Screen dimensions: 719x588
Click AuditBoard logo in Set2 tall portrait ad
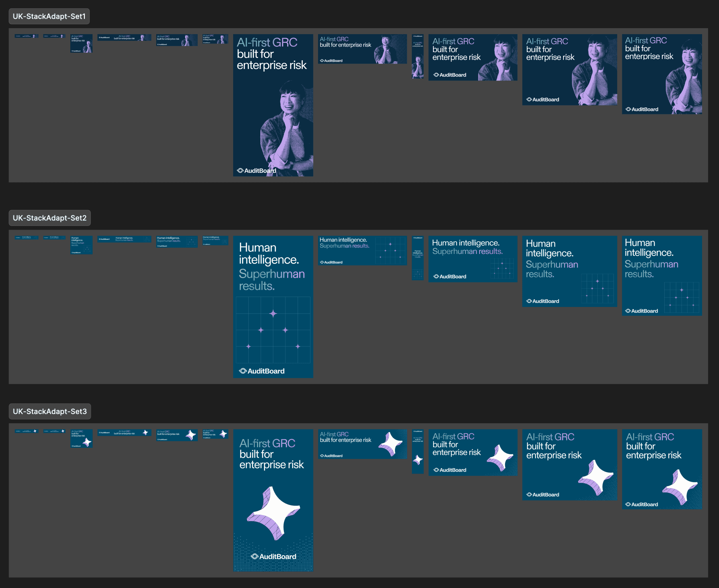[x=262, y=371]
